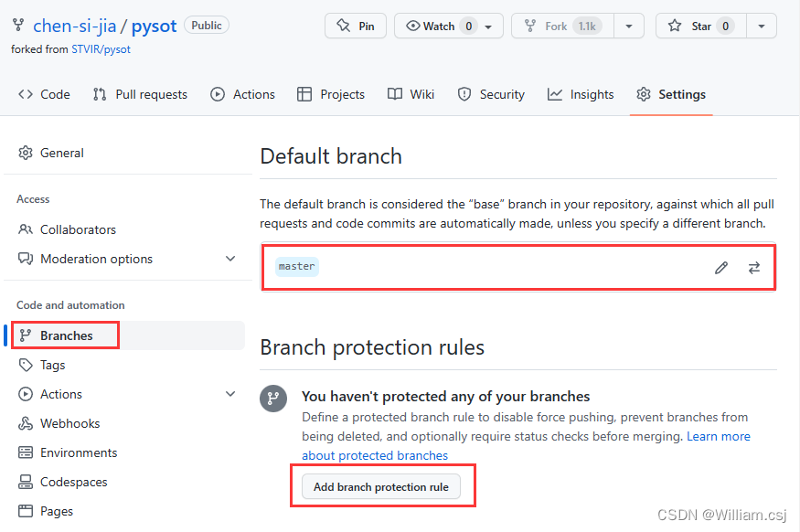
Task: Open the Pull requests tab
Action: point(140,94)
